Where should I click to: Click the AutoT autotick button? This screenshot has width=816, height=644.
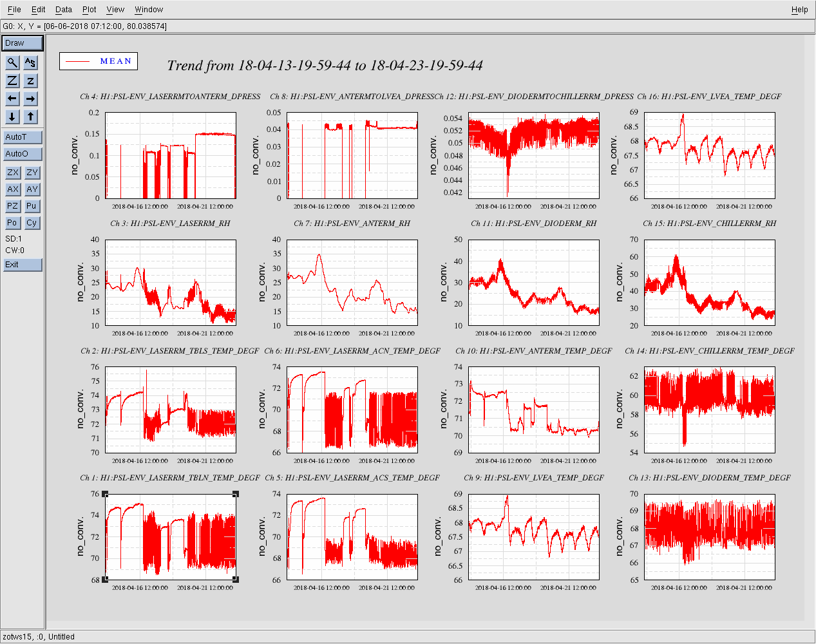(23, 137)
